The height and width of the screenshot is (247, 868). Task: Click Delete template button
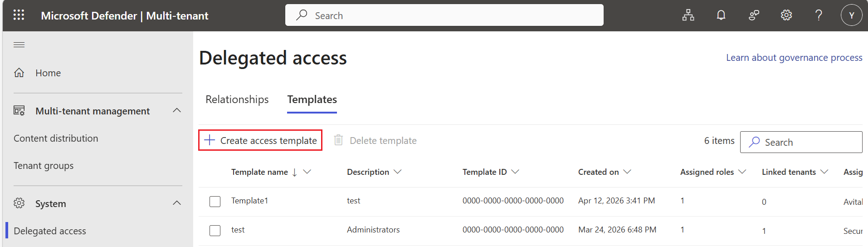(x=375, y=141)
